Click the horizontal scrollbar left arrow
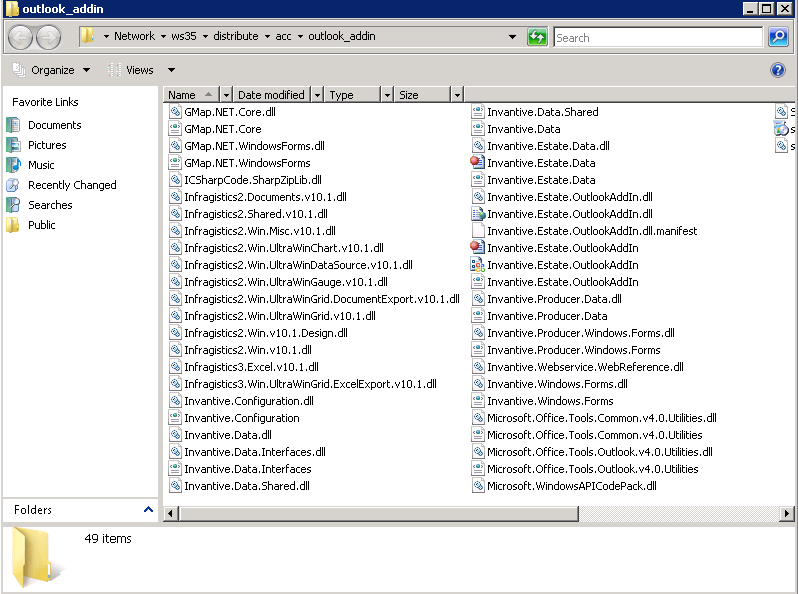The height and width of the screenshot is (594, 798). (x=170, y=514)
